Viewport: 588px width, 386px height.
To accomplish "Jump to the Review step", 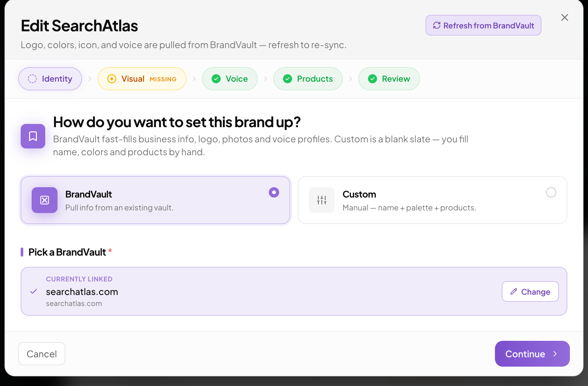I will point(389,79).
